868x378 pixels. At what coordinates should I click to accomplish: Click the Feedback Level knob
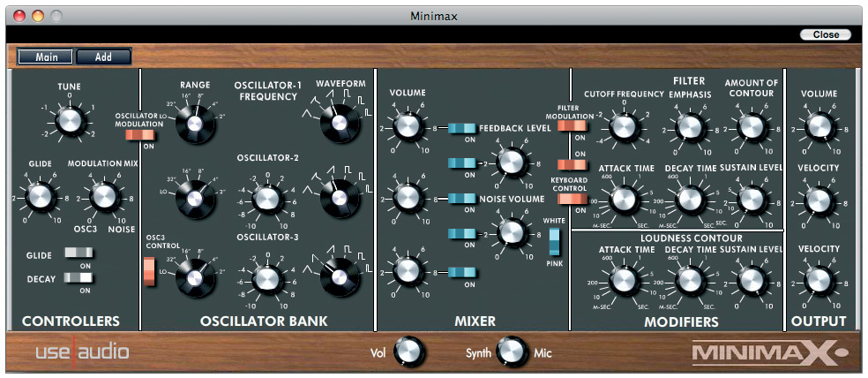tap(512, 163)
